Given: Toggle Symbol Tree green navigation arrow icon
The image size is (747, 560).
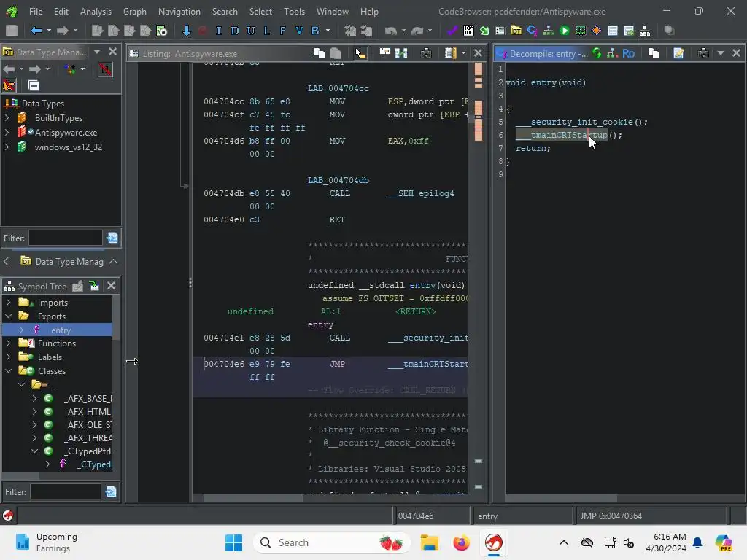Looking at the screenshot, I should tap(94, 286).
